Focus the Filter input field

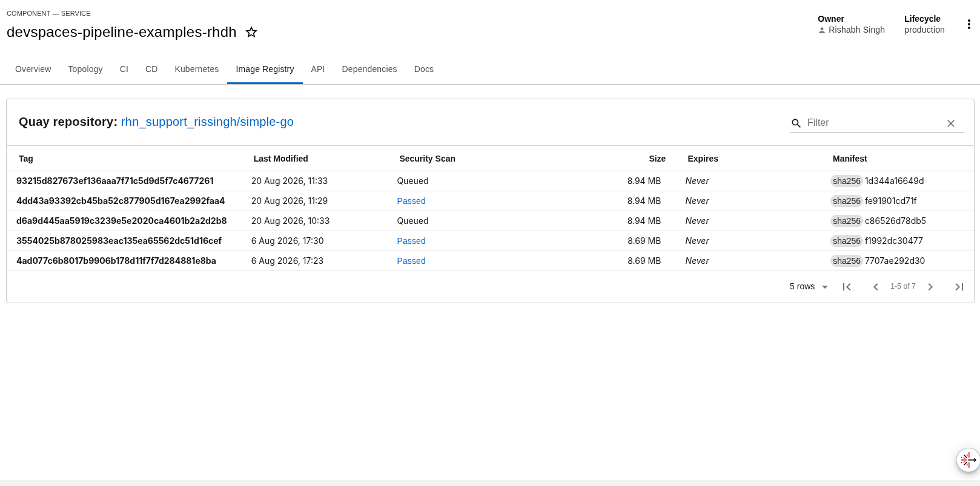(x=874, y=123)
